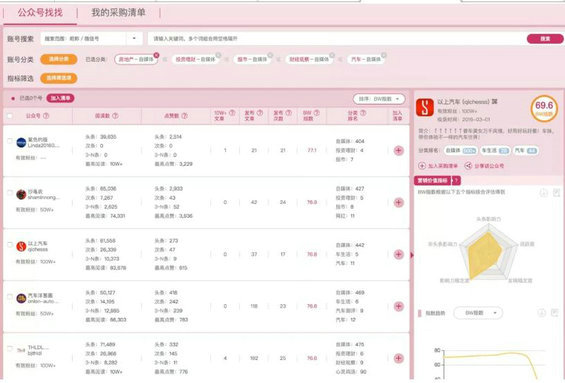Screen dimensions: 565x383
Task: Select the 汽车-自媒体 category tag
Action: coord(366,59)
